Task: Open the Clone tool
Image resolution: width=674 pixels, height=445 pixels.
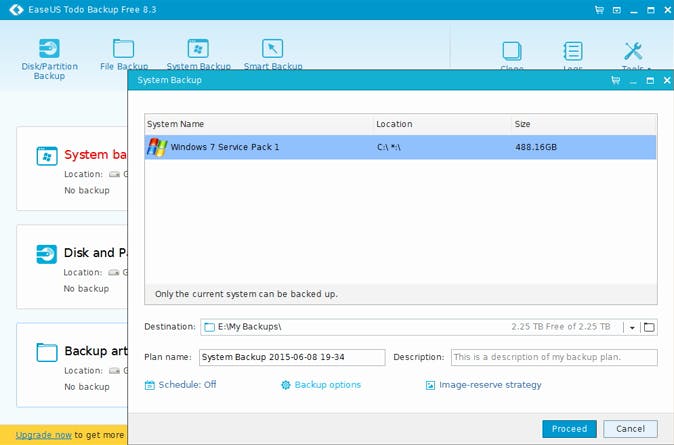Action: [x=512, y=55]
